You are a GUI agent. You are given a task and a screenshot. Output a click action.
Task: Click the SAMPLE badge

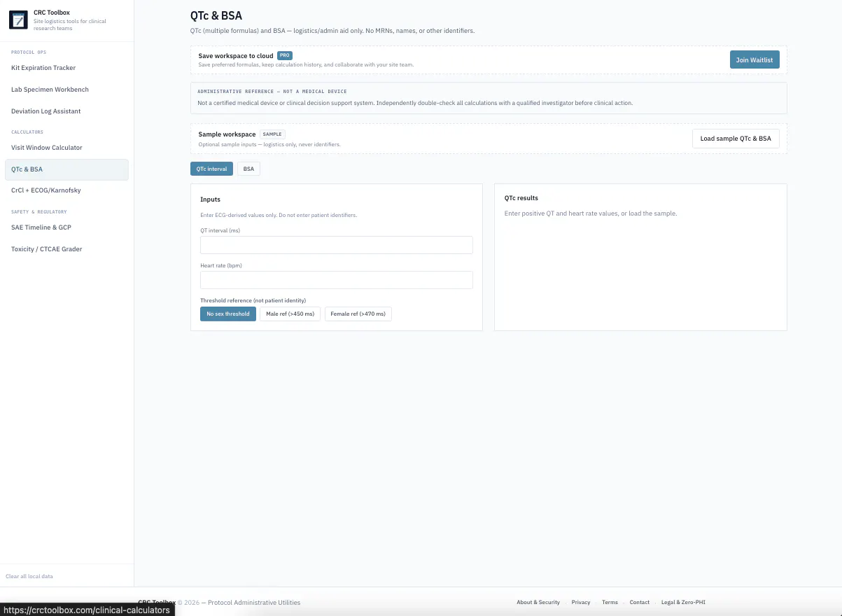click(272, 134)
